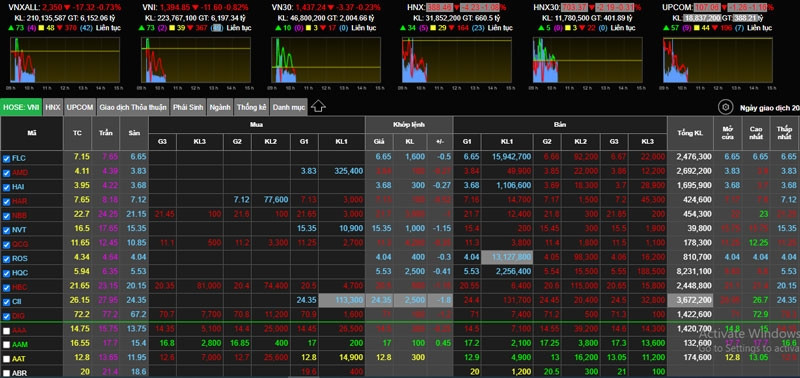This screenshot has height=378, width=800.
Task: Select the HOSE: VNI tab
Action: [x=21, y=107]
